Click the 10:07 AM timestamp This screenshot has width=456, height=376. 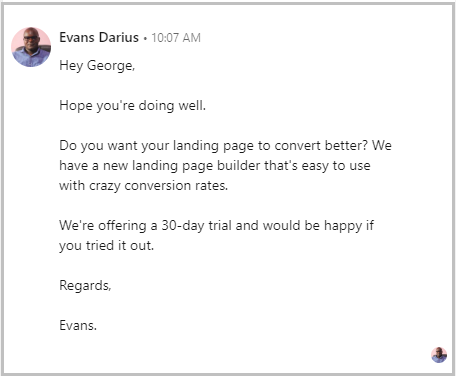point(176,38)
